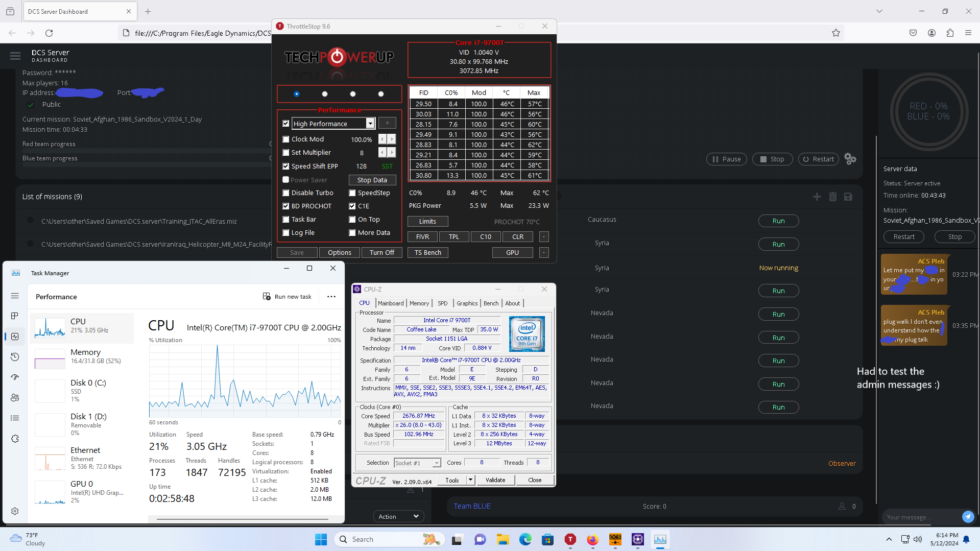Open Services page in Task Manager sidebar
Image resolution: width=980 pixels, height=551 pixels.
click(x=15, y=439)
